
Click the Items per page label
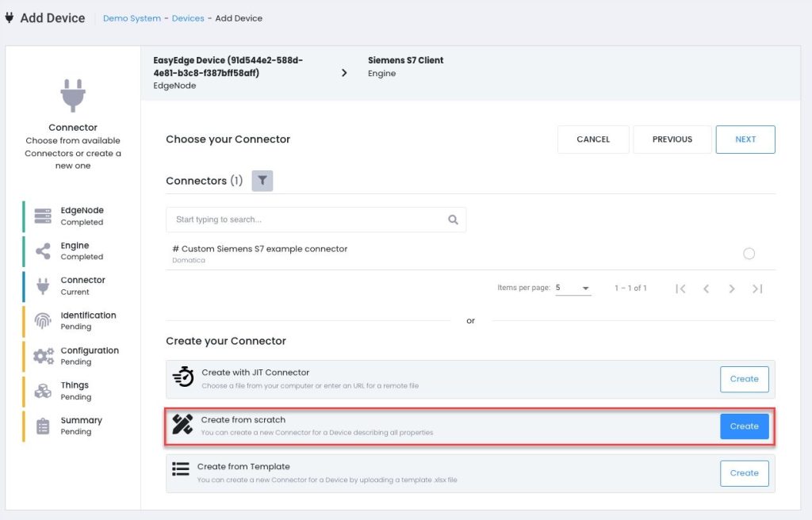[x=523, y=288]
